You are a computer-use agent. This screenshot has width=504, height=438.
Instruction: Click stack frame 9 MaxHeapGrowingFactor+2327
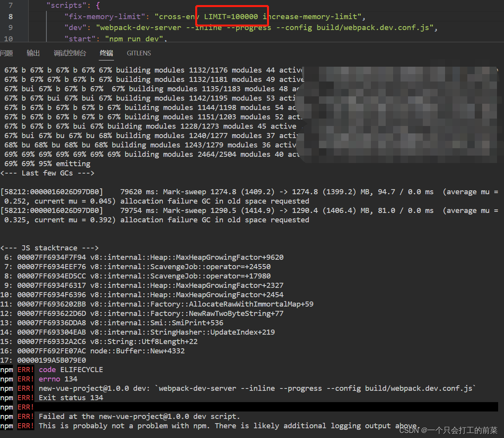point(144,285)
